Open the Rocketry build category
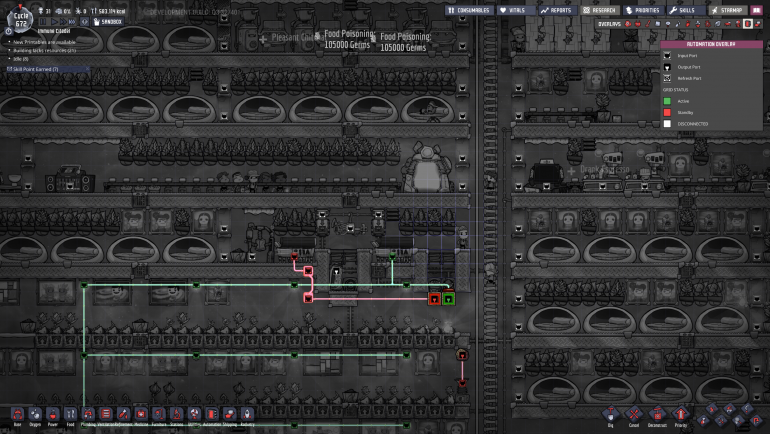This screenshot has width=770, height=434. (247, 415)
